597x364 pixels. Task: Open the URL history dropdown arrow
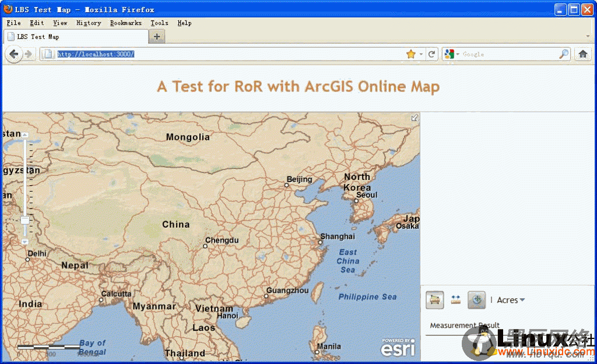pyautogui.click(x=421, y=54)
